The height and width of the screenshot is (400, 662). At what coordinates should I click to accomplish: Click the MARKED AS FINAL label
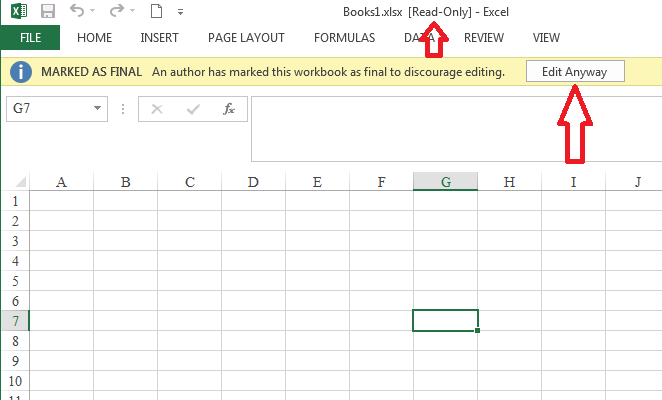(91, 72)
